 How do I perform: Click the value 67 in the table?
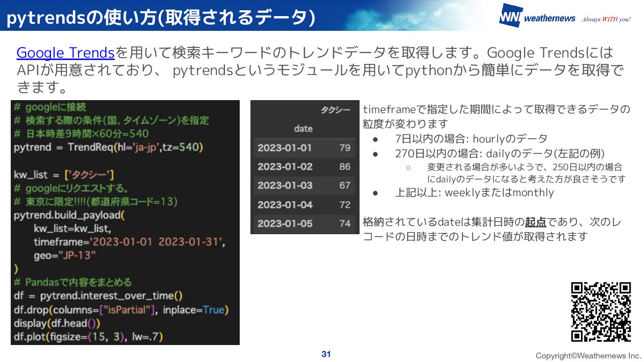tap(345, 185)
